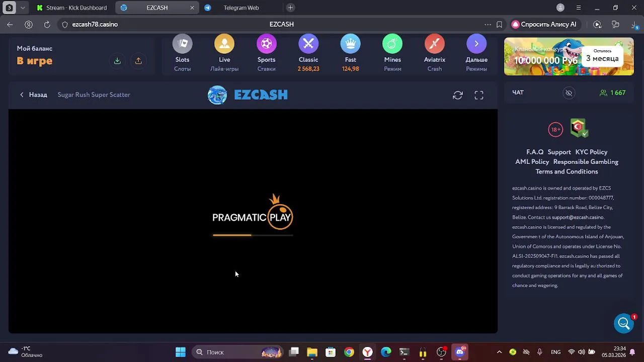Click the Yandex home button in toolbar
Image resolution: width=644 pixels, height=362 pixels.
point(29,24)
